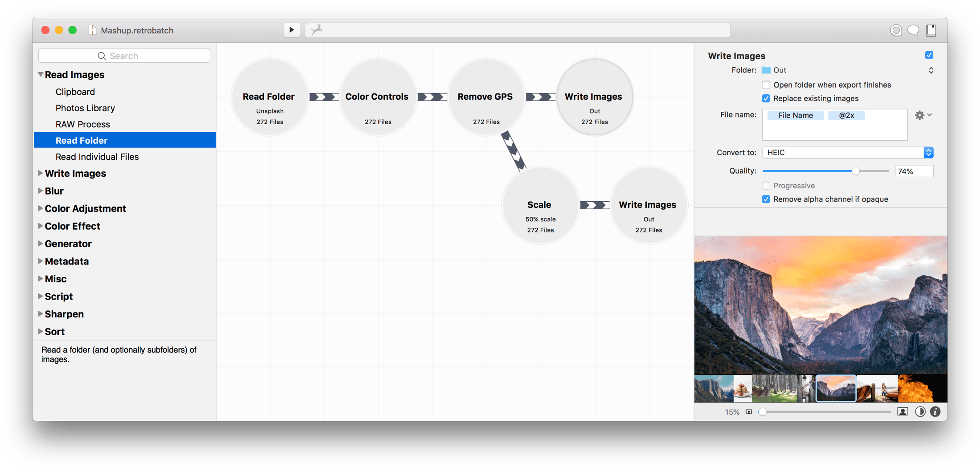Run the workflow with the play button
This screenshot has height=471, width=980.
(292, 29)
